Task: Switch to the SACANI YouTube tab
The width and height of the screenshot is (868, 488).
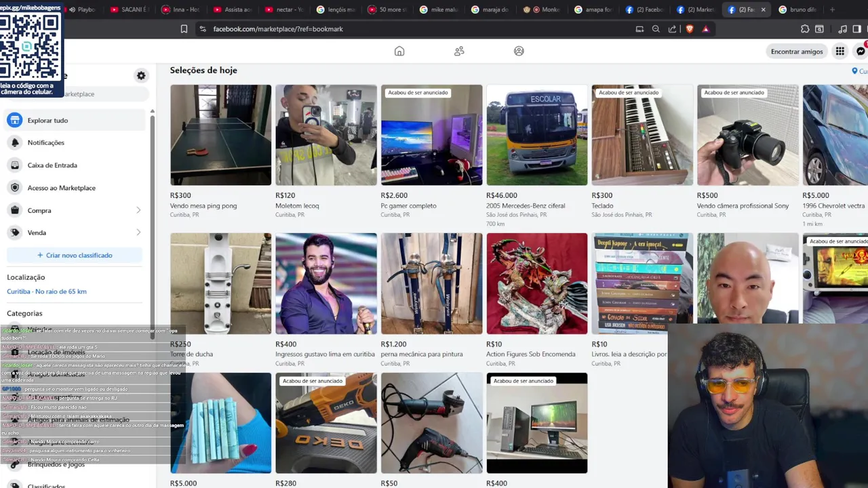Action: 129,9
